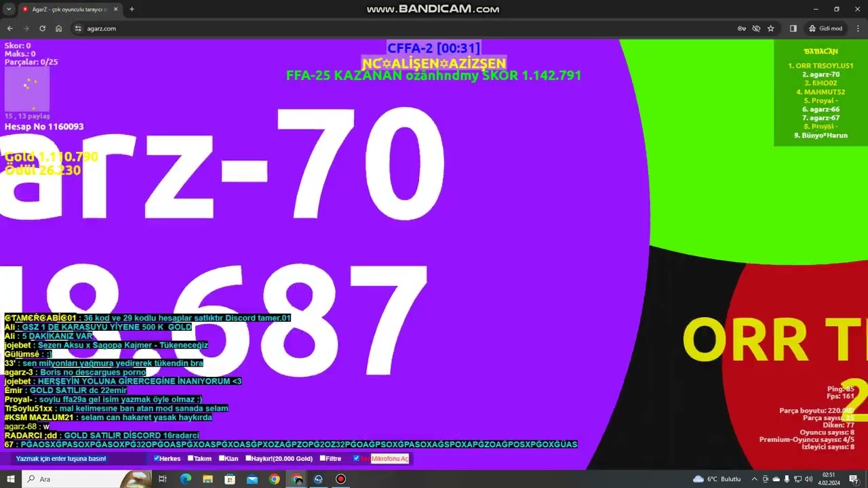868x488 pixels.
Task: Open Mail app from taskbar
Action: (252, 479)
